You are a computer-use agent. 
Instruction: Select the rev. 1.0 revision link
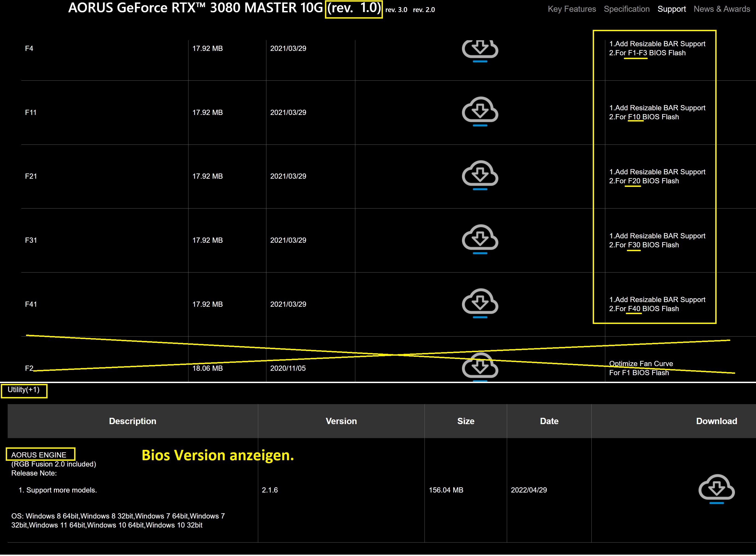[x=354, y=8]
